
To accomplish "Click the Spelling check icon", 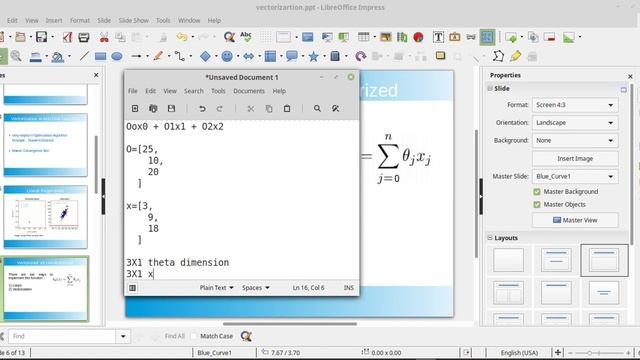I will [x=246, y=37].
